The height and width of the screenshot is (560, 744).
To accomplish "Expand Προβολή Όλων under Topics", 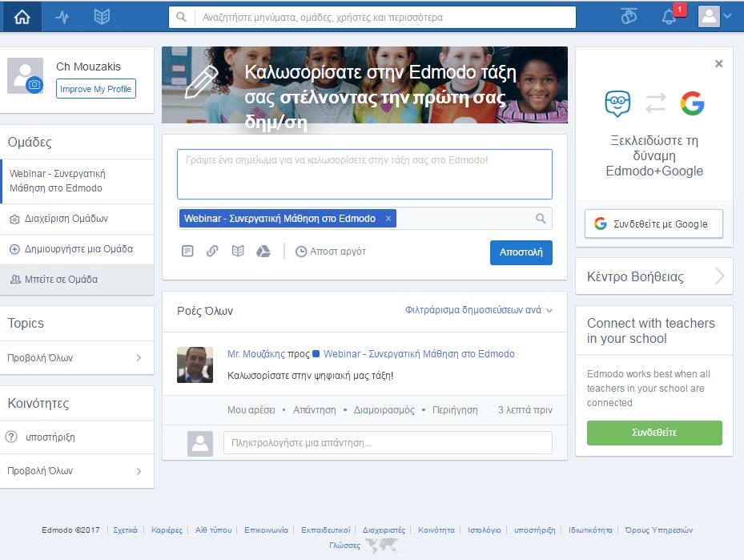I will point(77,358).
